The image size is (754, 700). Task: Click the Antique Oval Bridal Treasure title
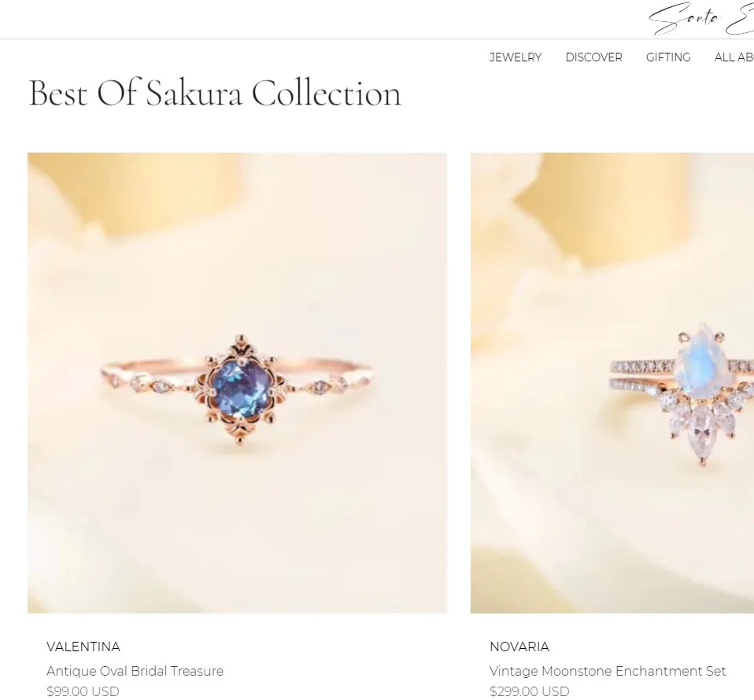click(x=135, y=671)
